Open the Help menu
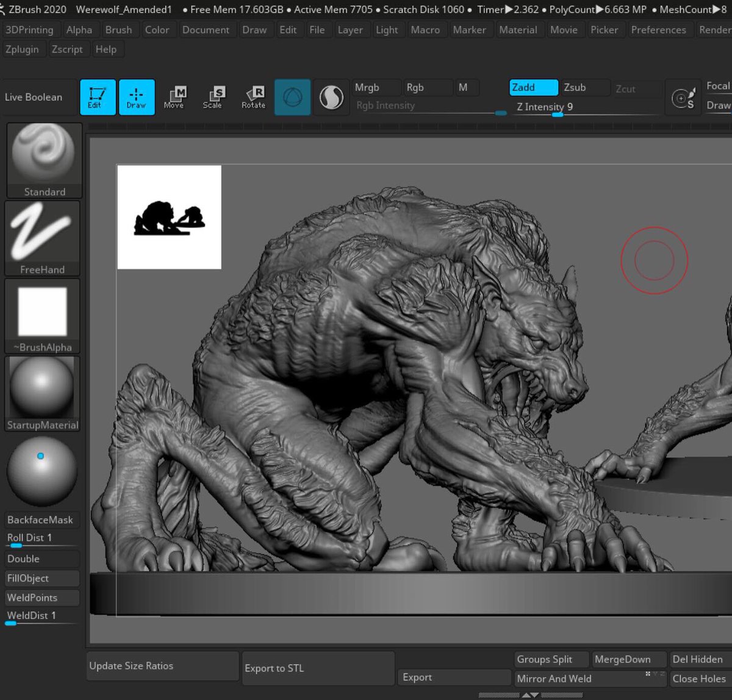 point(106,49)
